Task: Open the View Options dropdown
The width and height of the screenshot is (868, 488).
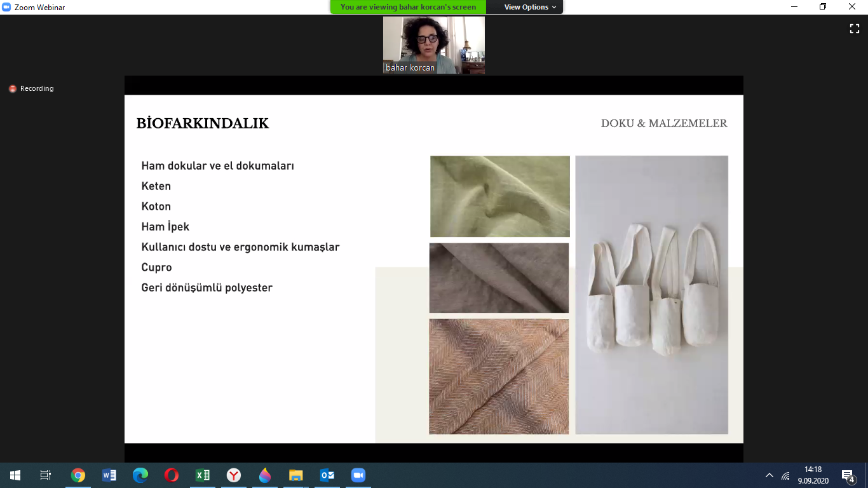Action: pos(530,7)
